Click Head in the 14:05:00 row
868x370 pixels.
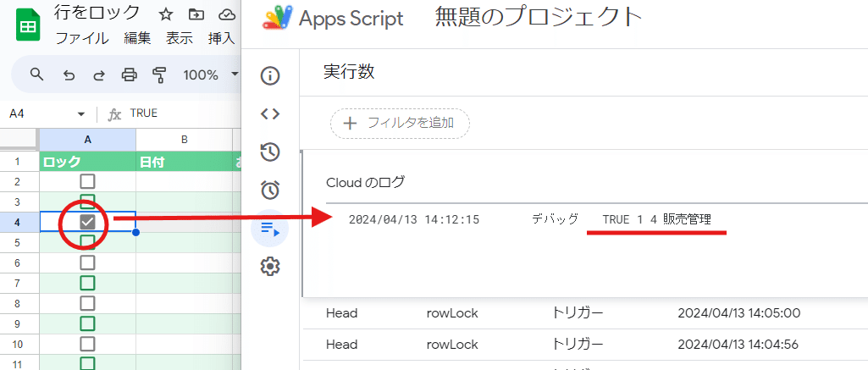[x=341, y=313]
